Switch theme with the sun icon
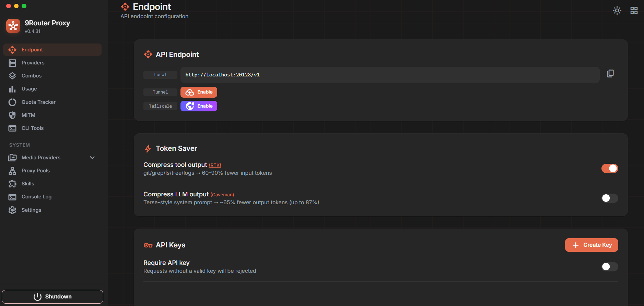This screenshot has height=306, width=644. point(617,11)
